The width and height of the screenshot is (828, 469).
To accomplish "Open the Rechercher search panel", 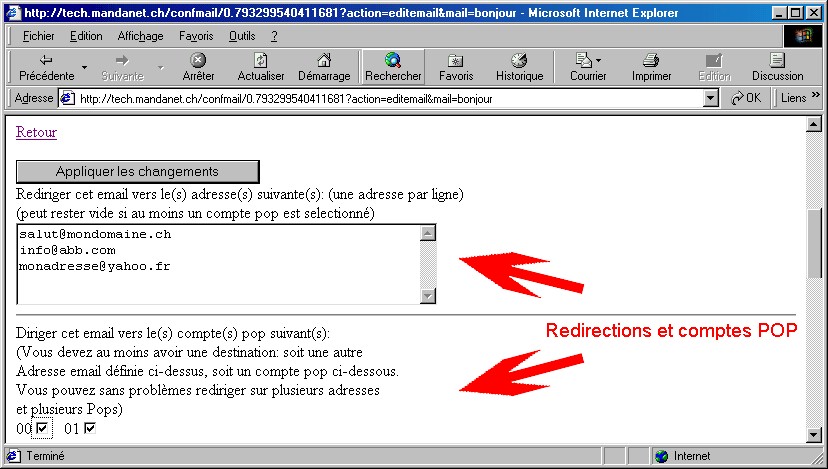I will click(393, 61).
